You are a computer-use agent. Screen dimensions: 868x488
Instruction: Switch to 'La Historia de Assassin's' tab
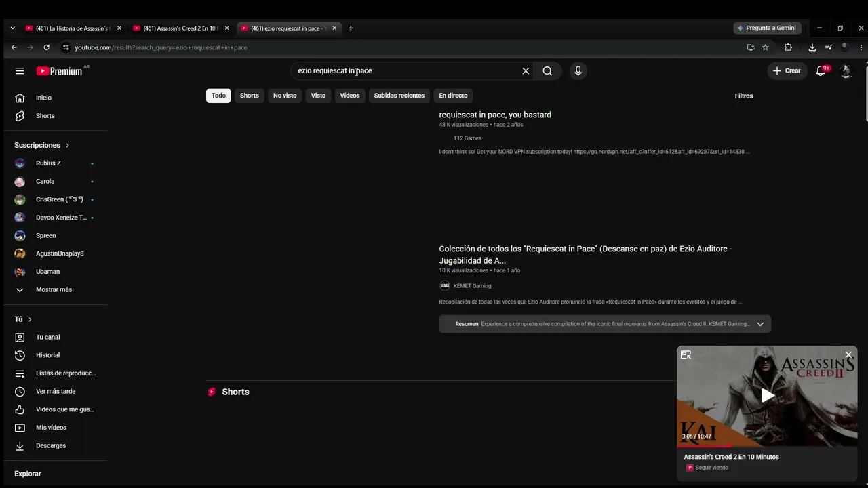point(74,28)
